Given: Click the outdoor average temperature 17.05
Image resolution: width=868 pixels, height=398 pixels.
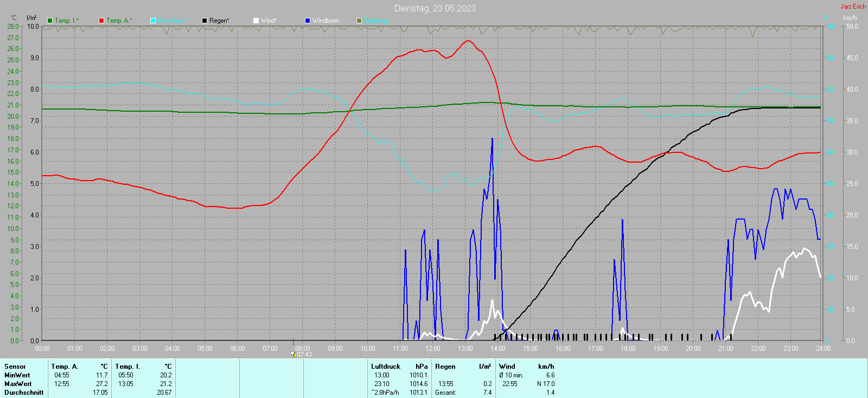Looking at the screenshot, I should click(x=100, y=393).
